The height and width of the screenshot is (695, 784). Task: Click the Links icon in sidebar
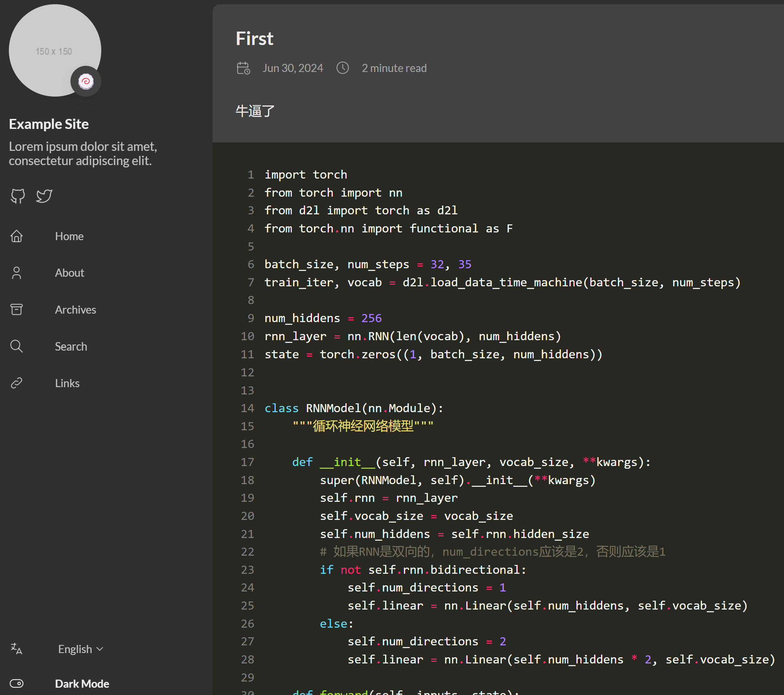point(16,383)
